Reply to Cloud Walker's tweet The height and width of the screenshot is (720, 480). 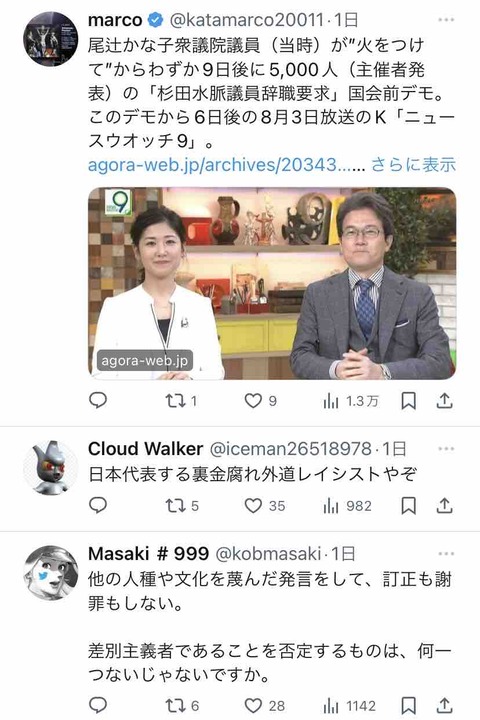point(97,505)
